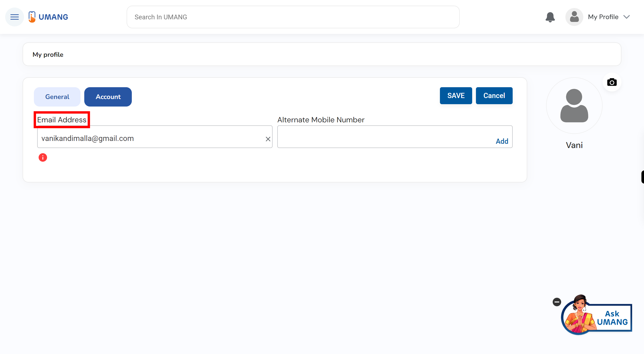
Task: Click the UMANG app logo icon
Action: tap(32, 16)
